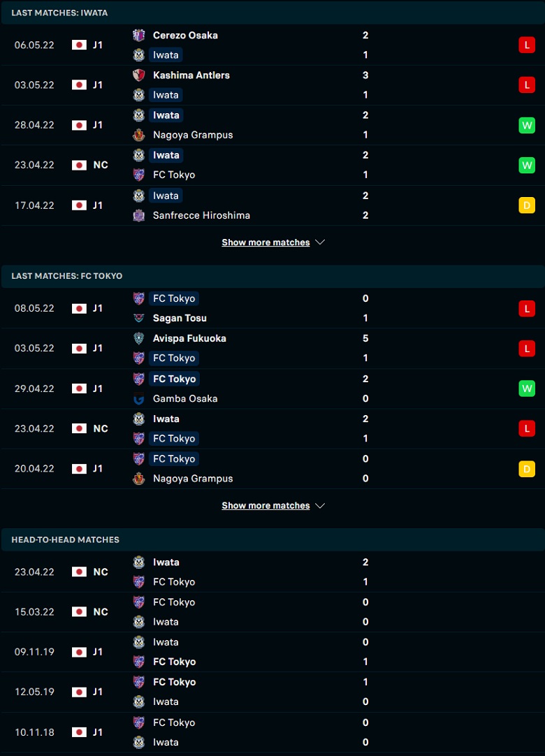The height and width of the screenshot is (756, 545).
Task: Click the Japan flag on 06.05.22 match
Action: (x=79, y=45)
